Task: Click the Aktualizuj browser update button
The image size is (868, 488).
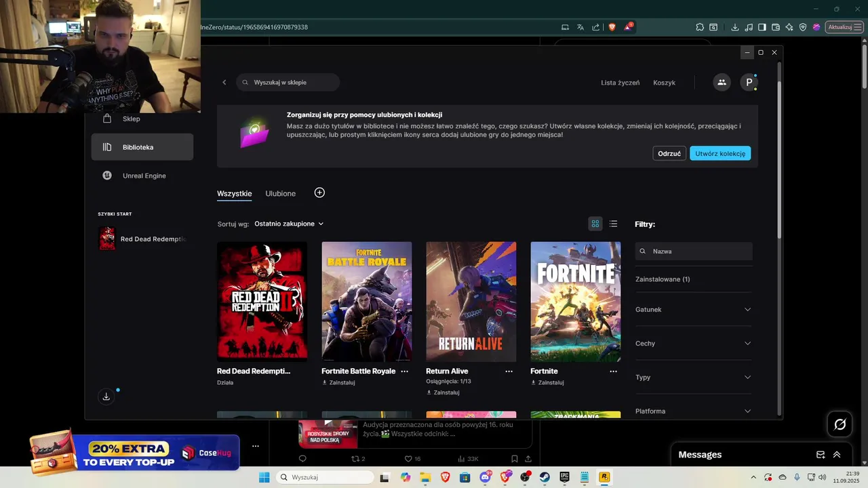Action: pos(844,27)
